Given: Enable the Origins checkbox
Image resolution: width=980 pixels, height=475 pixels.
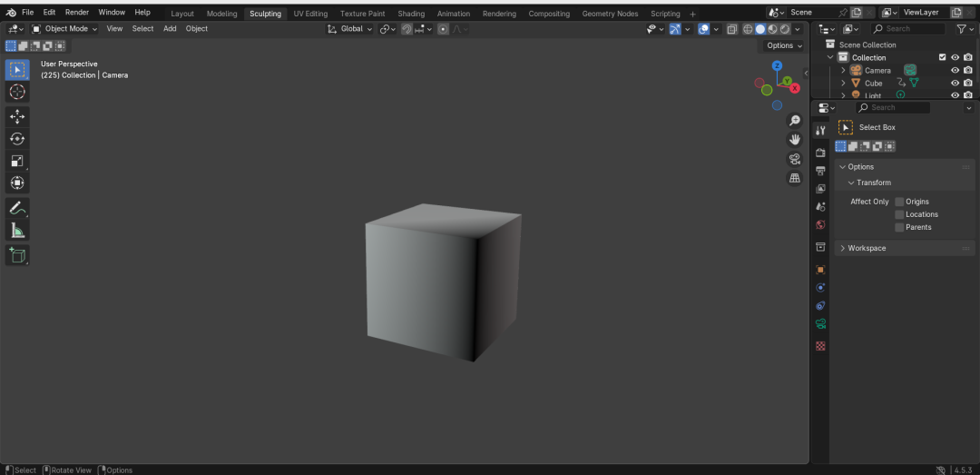Looking at the screenshot, I should [x=899, y=202].
